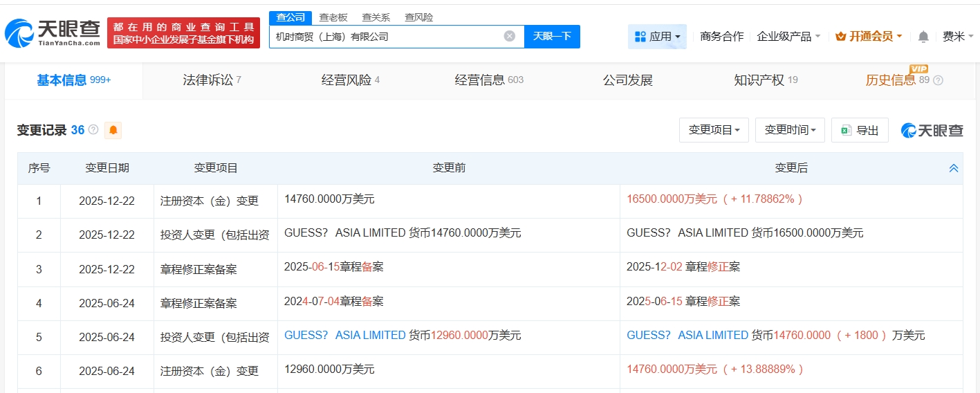Viewport: 980px width, 393px height.
Task: Collapse table using double chevron icon
Action: pos(953,168)
